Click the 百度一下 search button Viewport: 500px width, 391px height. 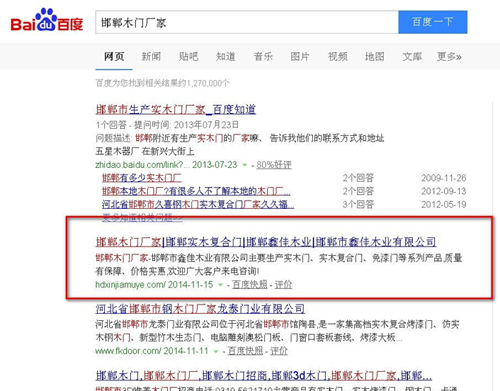(433, 22)
